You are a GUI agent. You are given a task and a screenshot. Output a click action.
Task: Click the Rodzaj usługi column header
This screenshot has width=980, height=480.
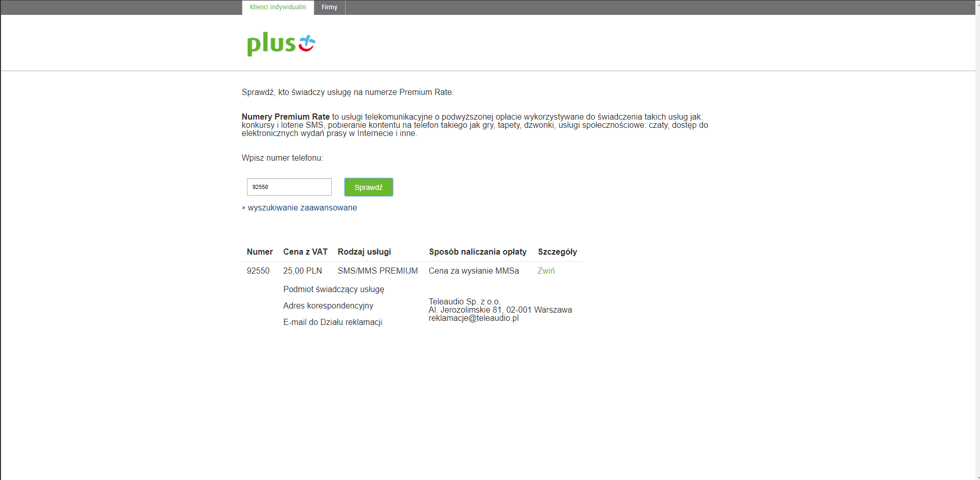(364, 252)
